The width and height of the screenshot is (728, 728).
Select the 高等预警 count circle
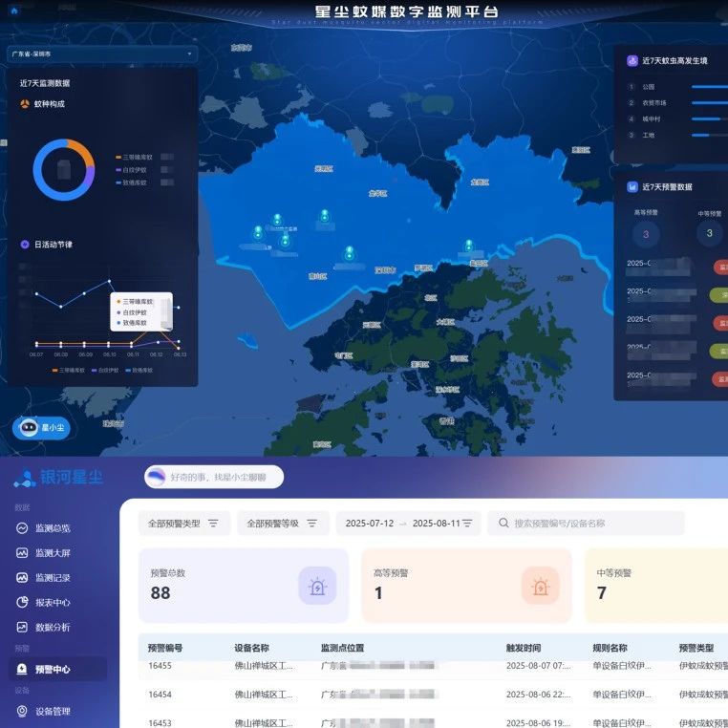click(x=645, y=234)
